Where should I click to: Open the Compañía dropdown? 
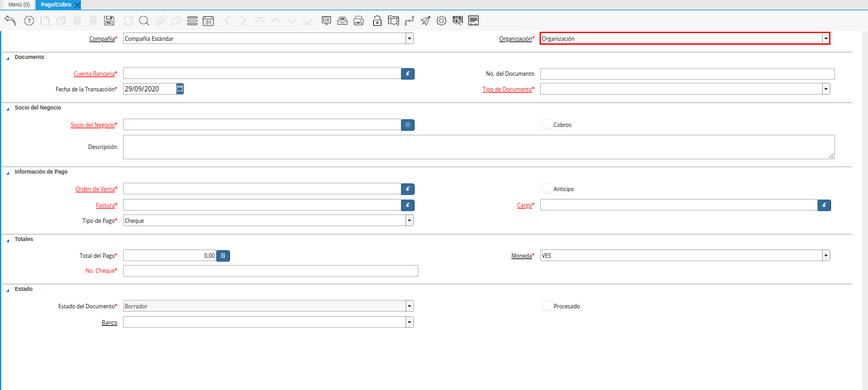point(409,38)
